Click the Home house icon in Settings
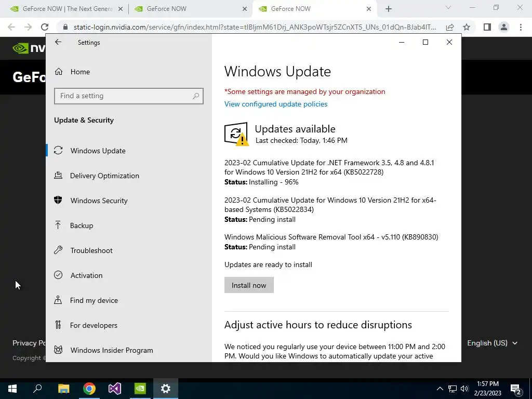 [59, 72]
